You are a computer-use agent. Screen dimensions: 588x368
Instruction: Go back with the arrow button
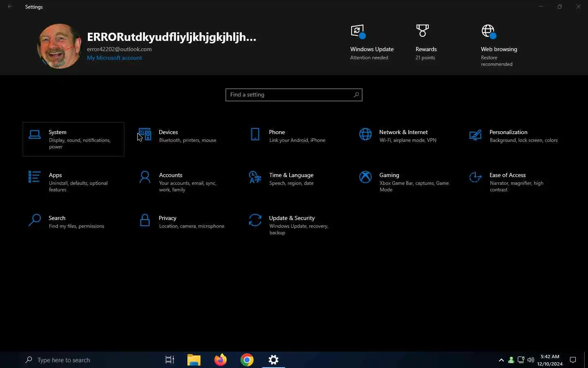coord(10,7)
